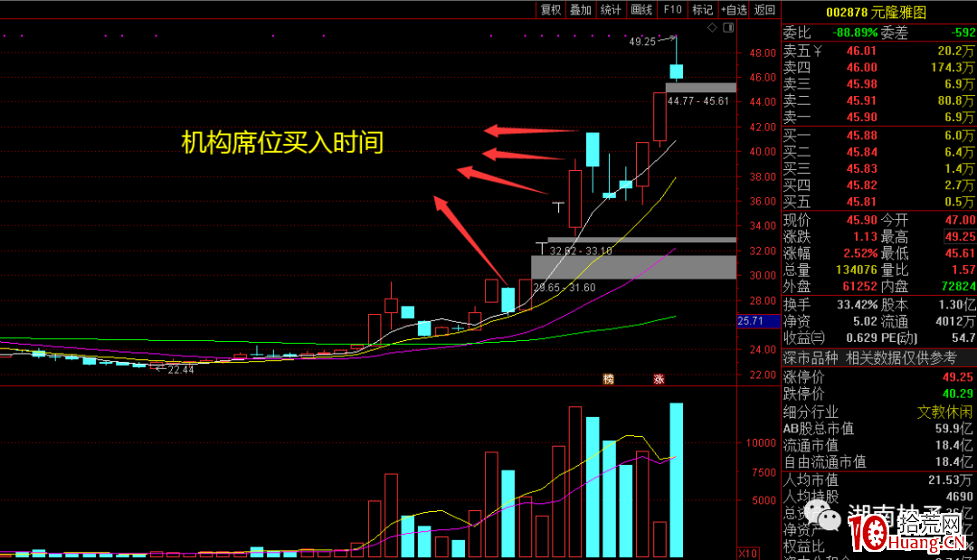The image size is (977, 560).
Task: Click the 32.62 - 33.10 gap label
Action: click(581, 251)
